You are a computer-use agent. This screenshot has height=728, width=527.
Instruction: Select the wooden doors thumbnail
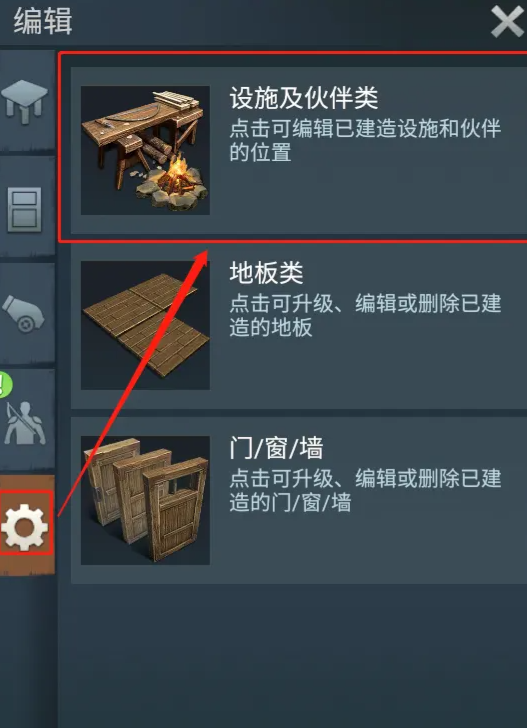145,500
